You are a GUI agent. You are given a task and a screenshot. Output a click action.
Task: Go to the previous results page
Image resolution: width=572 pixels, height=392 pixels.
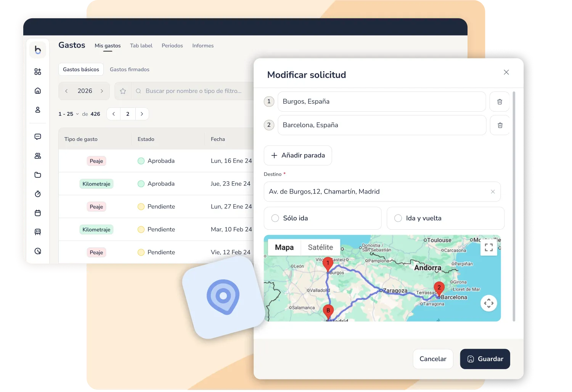click(x=114, y=114)
